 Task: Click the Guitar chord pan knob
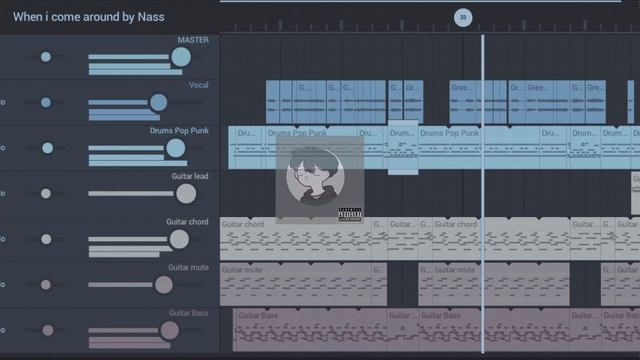point(46,239)
